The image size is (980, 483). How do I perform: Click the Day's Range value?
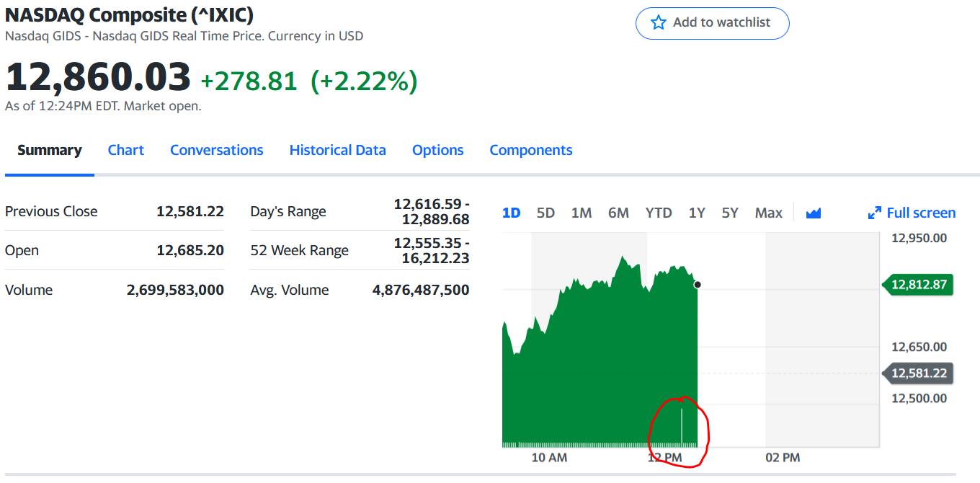point(432,211)
